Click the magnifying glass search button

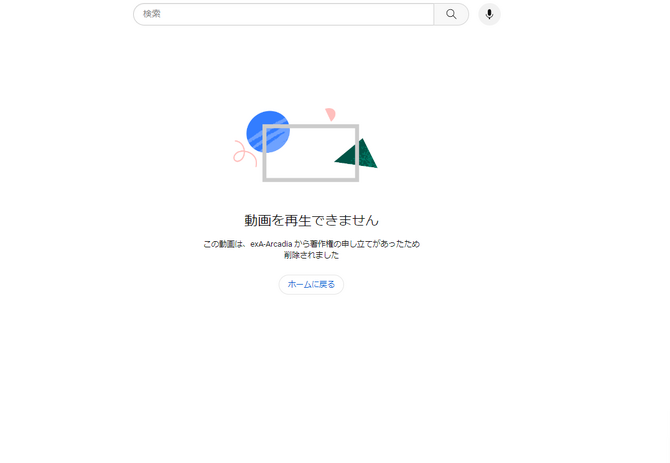click(x=451, y=14)
